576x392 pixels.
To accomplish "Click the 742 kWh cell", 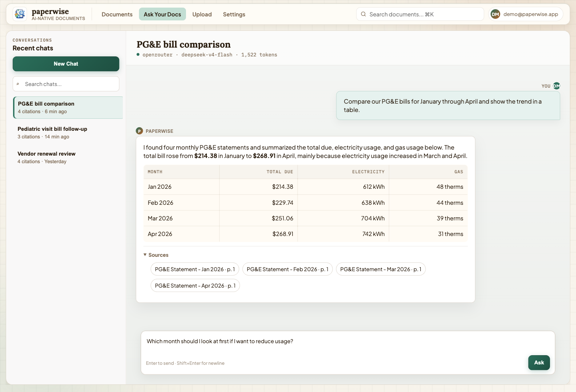I will pos(343,234).
